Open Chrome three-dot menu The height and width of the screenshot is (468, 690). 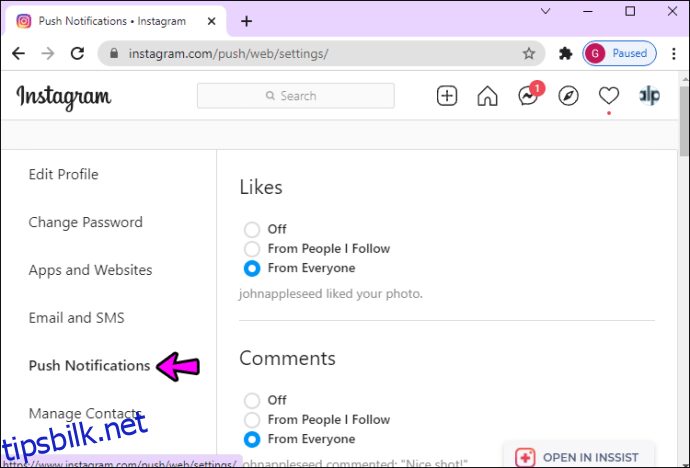pyautogui.click(x=674, y=54)
